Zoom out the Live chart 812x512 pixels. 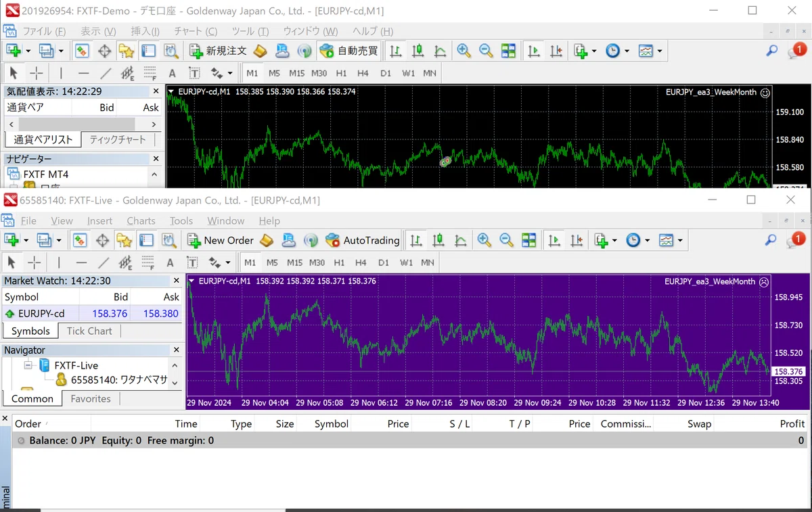point(506,240)
